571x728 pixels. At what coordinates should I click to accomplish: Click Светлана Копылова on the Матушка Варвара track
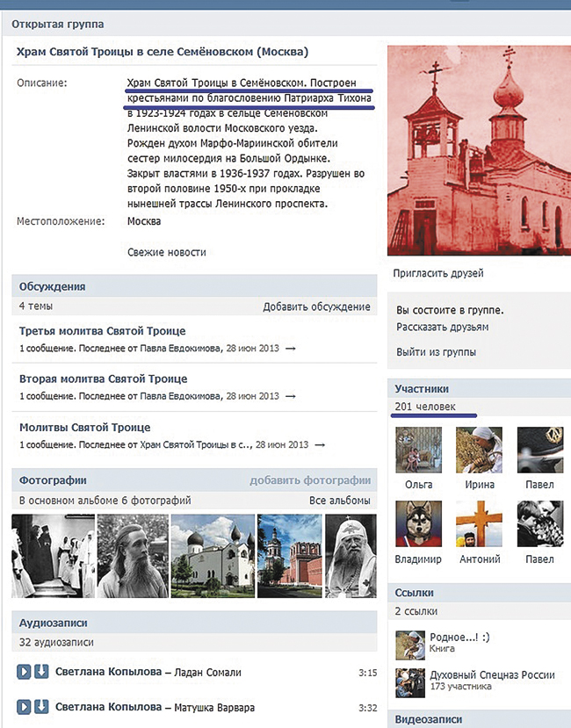109,707
